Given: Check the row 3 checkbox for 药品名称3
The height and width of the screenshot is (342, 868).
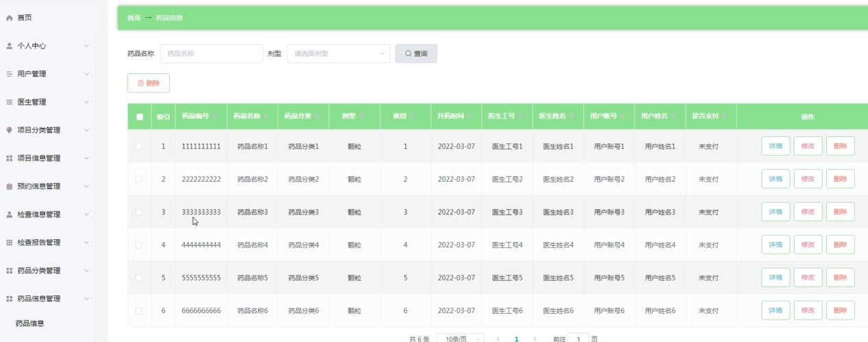Looking at the screenshot, I should [140, 212].
